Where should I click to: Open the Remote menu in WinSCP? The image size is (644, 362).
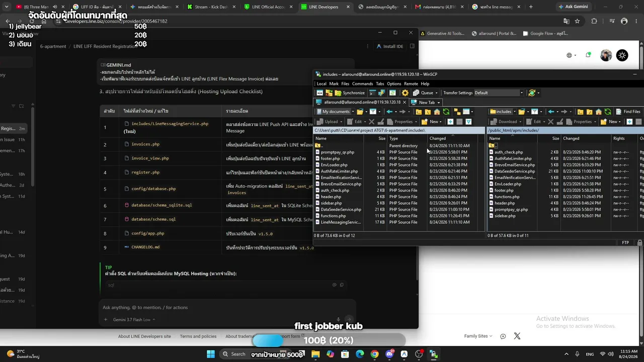tap(411, 84)
